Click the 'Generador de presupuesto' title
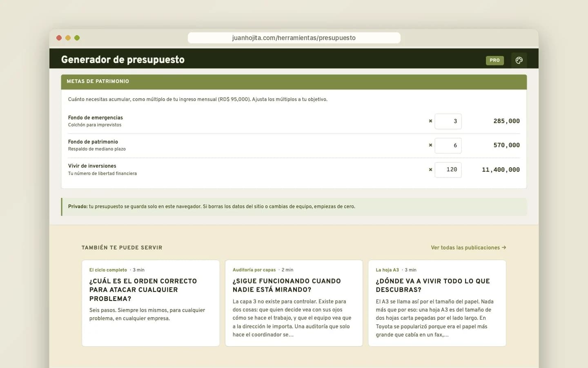The height and width of the screenshot is (368, 588). tap(123, 60)
